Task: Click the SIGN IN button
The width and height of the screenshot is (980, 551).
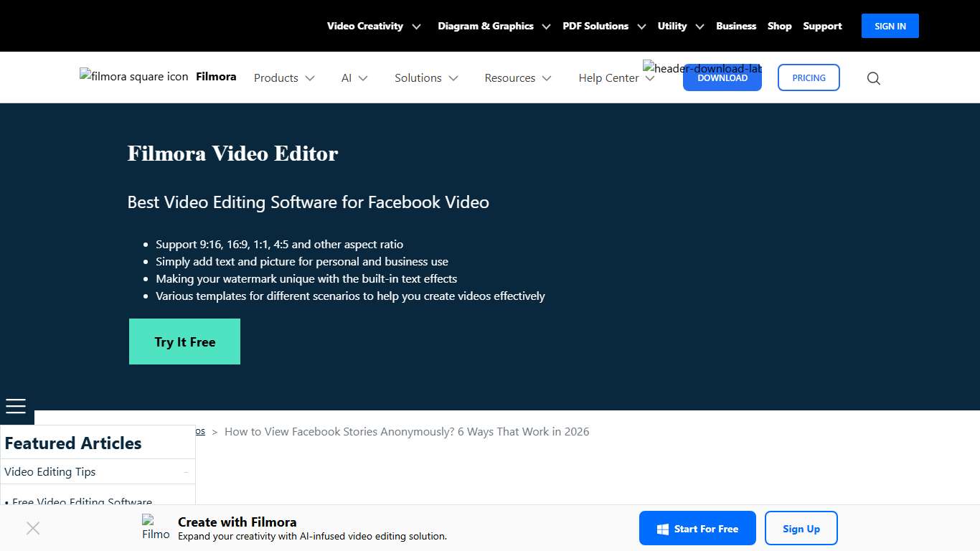Action: pyautogui.click(x=890, y=26)
